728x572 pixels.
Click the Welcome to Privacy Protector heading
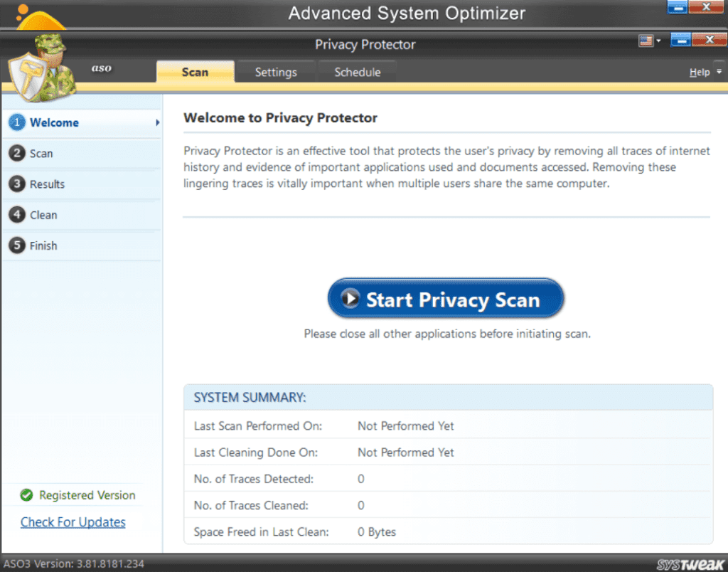(280, 118)
